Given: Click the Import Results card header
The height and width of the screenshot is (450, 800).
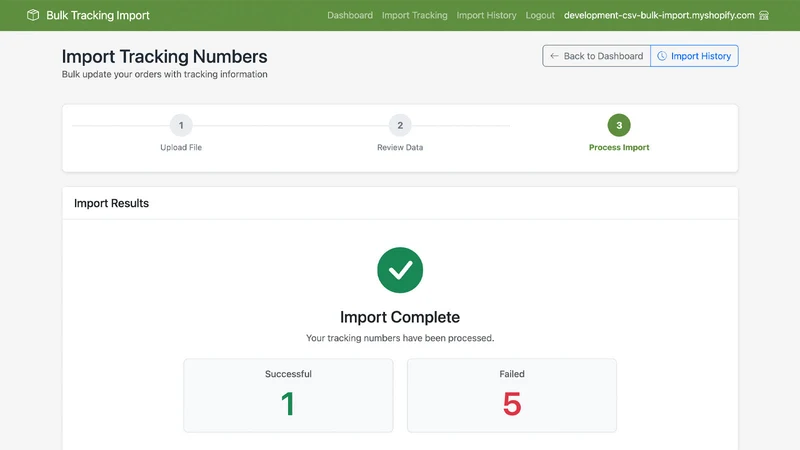Looking at the screenshot, I should coord(400,203).
